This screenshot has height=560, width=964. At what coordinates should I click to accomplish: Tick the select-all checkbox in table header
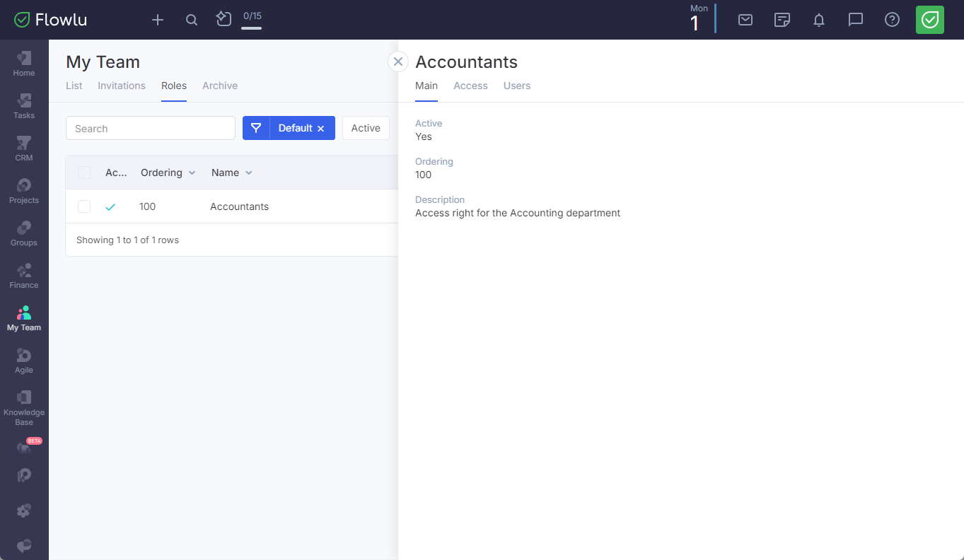(x=84, y=173)
